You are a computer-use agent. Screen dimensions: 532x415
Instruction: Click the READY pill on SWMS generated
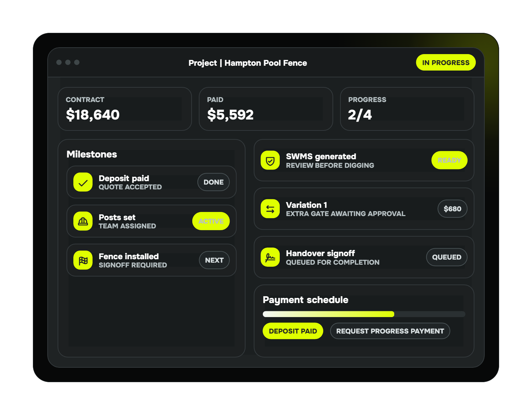click(449, 160)
